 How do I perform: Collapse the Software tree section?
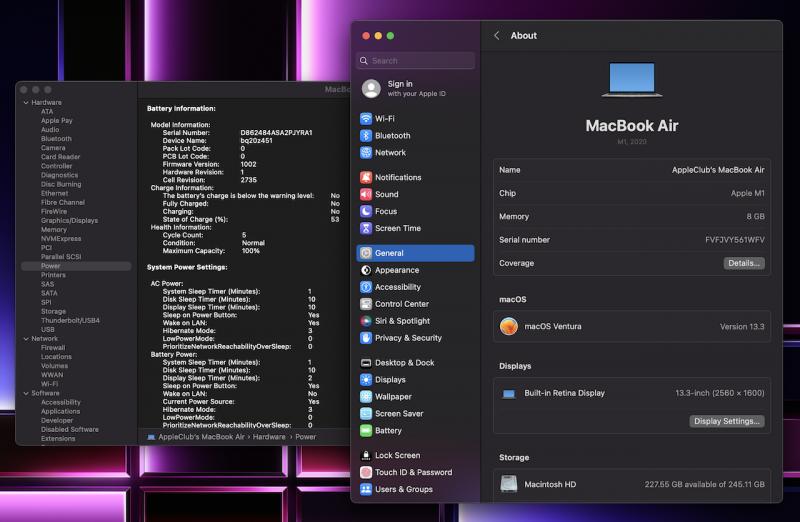(x=25, y=393)
